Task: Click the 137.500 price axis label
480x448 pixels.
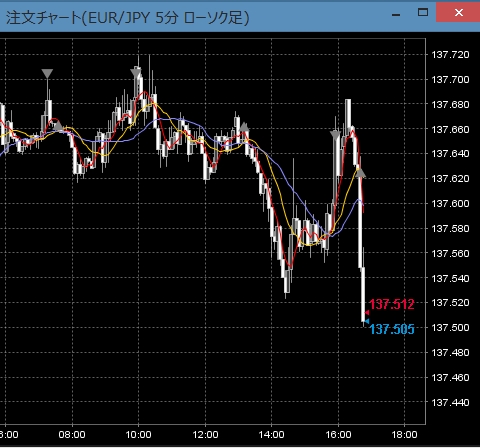Action: 450,328
